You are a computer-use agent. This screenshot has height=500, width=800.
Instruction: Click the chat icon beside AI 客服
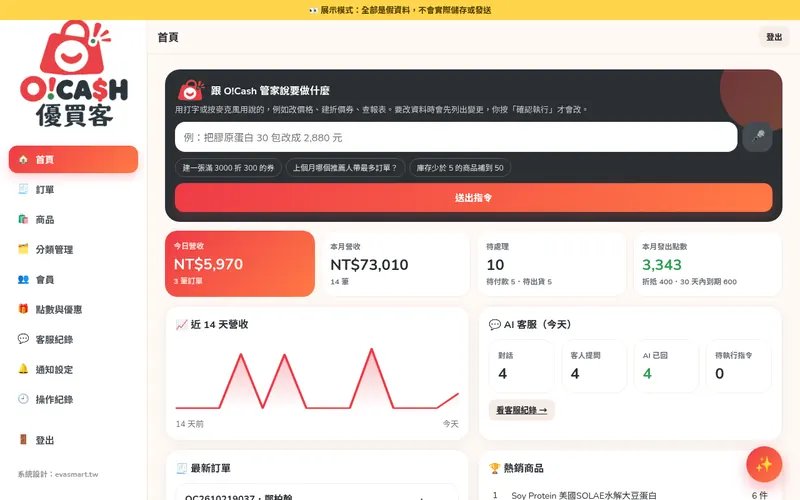494,324
